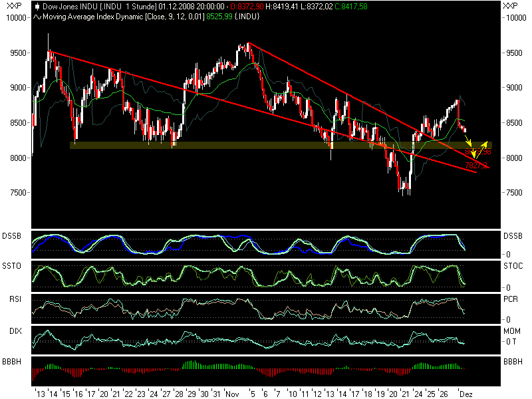Viewport: 532px width, 399px height.
Task: Click the Moving Average line icon in legend
Action: pyautogui.click(x=37, y=17)
